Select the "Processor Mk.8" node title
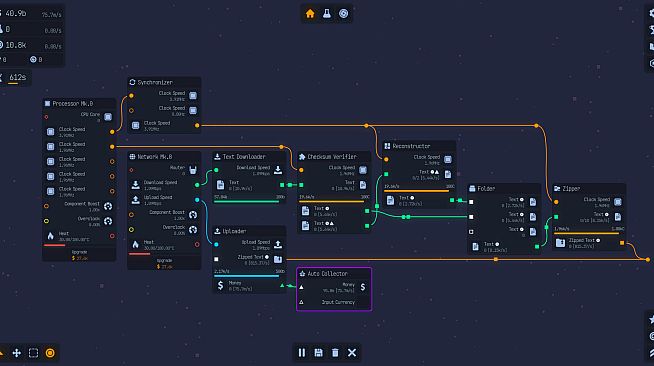The image size is (654, 366). 73,103
